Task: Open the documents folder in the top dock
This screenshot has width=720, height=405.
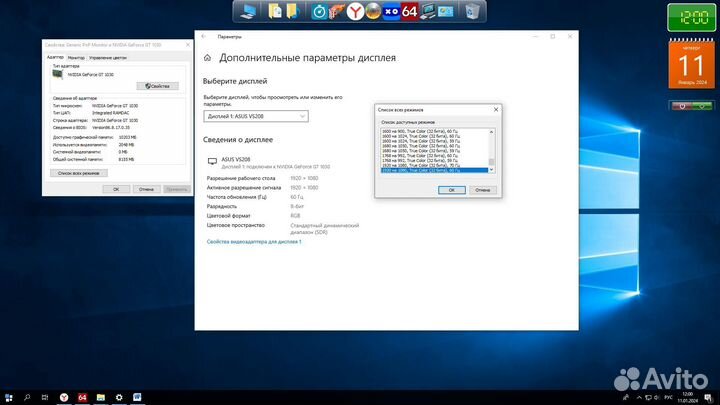Action: (275, 11)
